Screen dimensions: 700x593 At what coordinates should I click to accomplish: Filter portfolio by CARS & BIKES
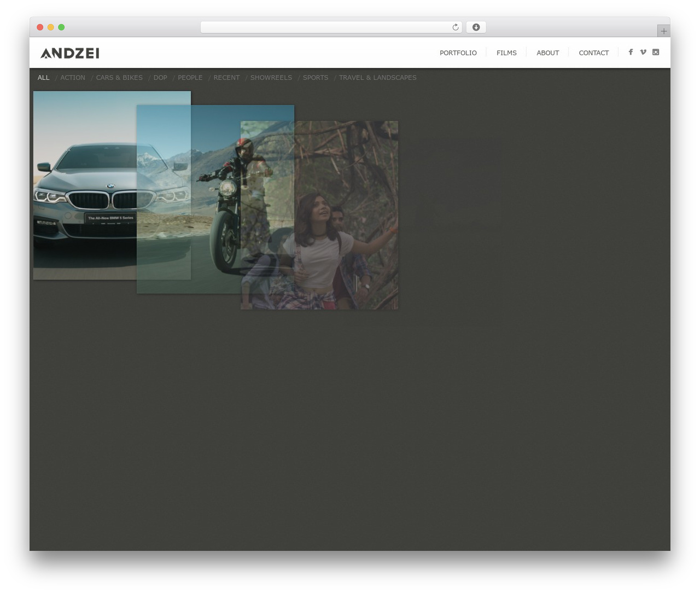pyautogui.click(x=119, y=78)
